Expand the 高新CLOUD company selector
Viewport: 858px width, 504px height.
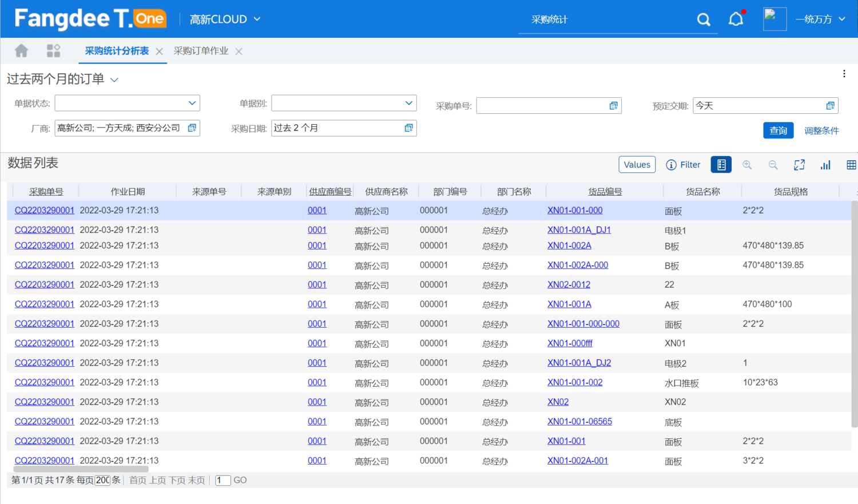coord(224,18)
